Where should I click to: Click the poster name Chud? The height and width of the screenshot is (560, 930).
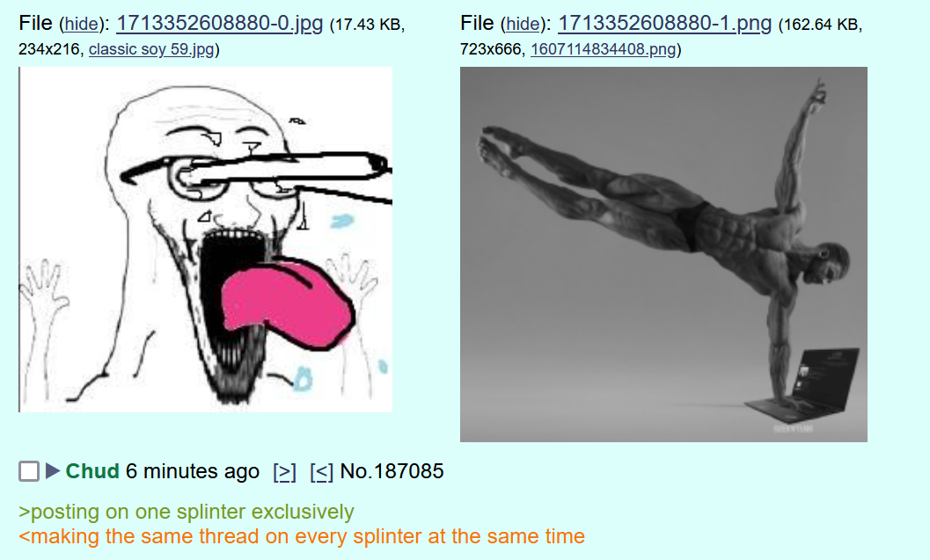tap(92, 471)
